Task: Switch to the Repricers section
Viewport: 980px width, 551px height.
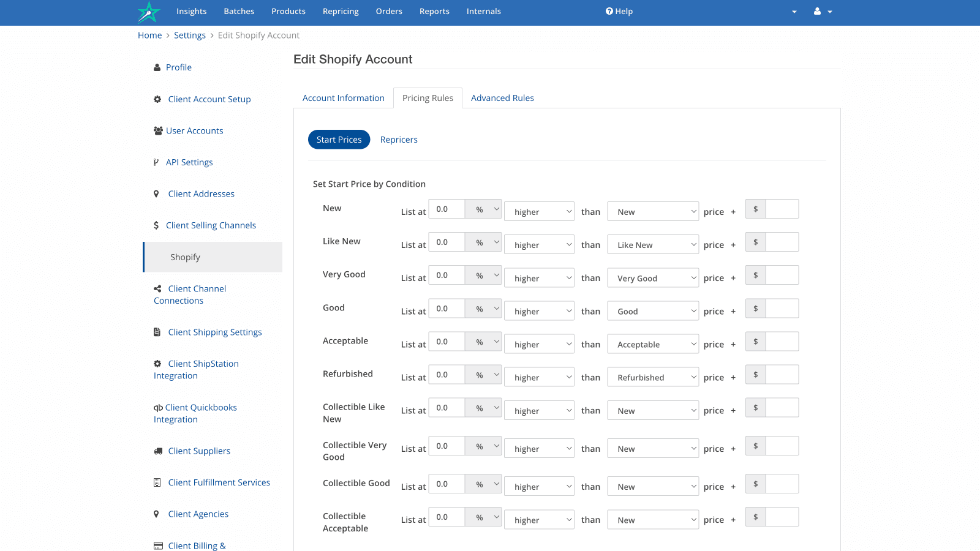Action: [x=399, y=140]
